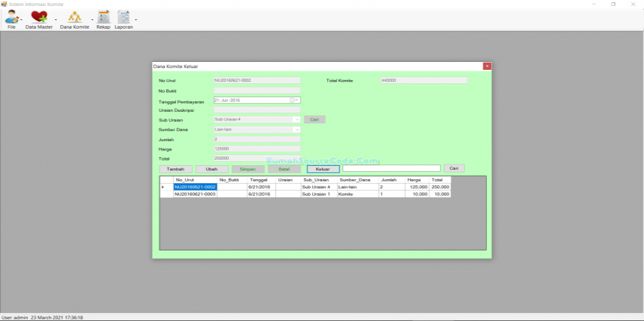
Task: Click inside the search text field
Action: click(x=391, y=168)
